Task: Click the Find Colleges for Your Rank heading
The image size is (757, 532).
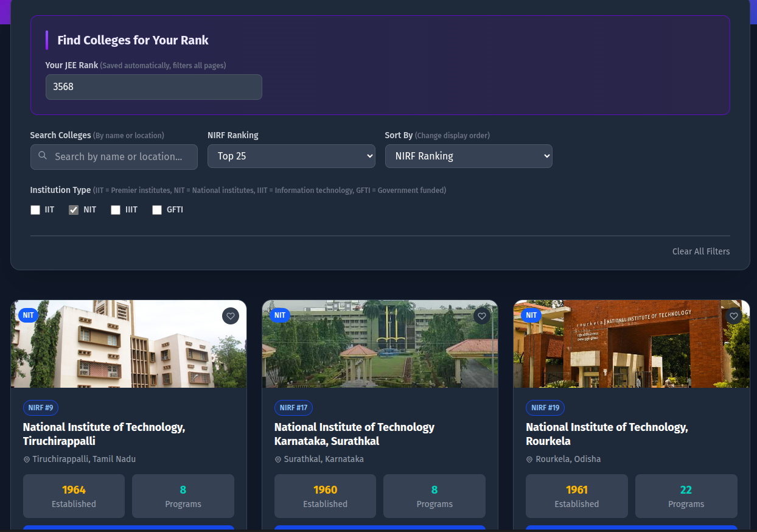Action: tap(133, 40)
